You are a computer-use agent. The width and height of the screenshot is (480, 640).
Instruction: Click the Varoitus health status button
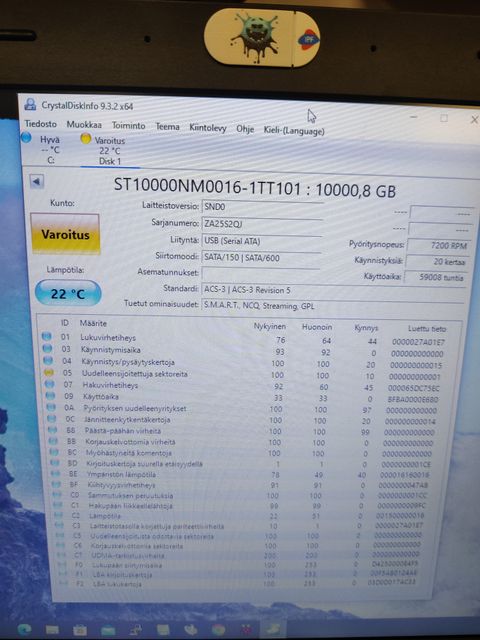65,234
